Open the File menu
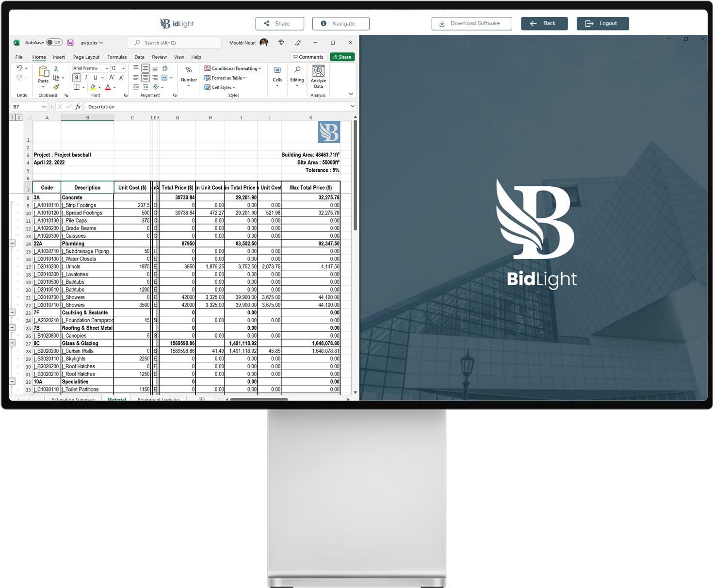The height and width of the screenshot is (588, 713). coord(19,57)
